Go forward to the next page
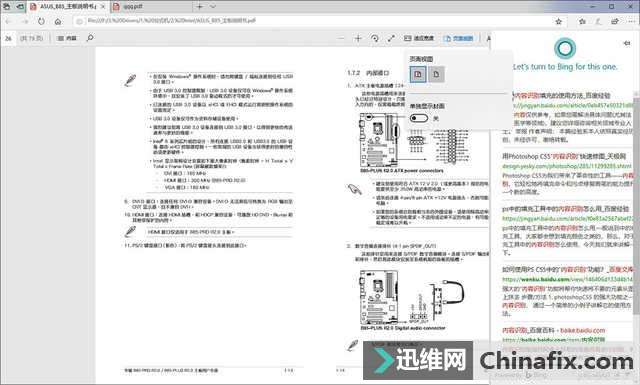Viewport: 640px width, 385px height. [25, 21]
